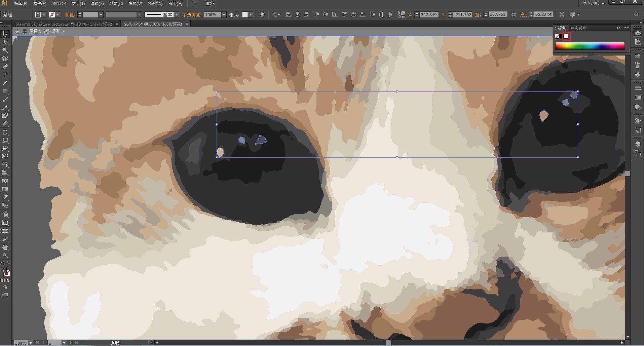Open the 基本功能 workspace switcher
Image resolution: width=644 pixels, height=346 pixels.
point(593,3)
